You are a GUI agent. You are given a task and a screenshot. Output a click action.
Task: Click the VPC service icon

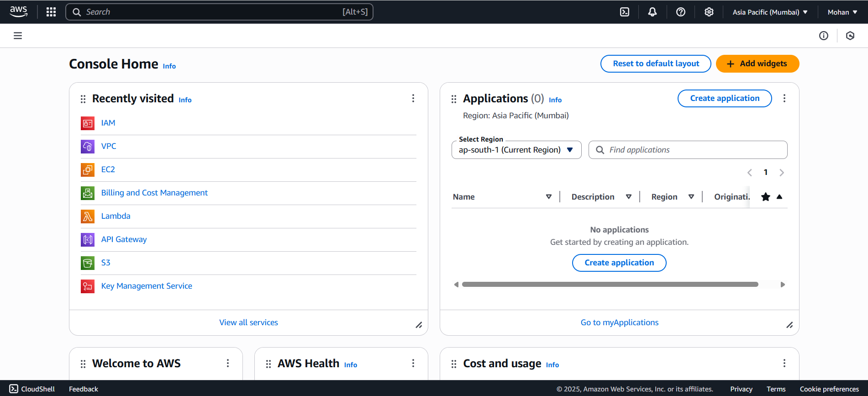pyautogui.click(x=88, y=147)
